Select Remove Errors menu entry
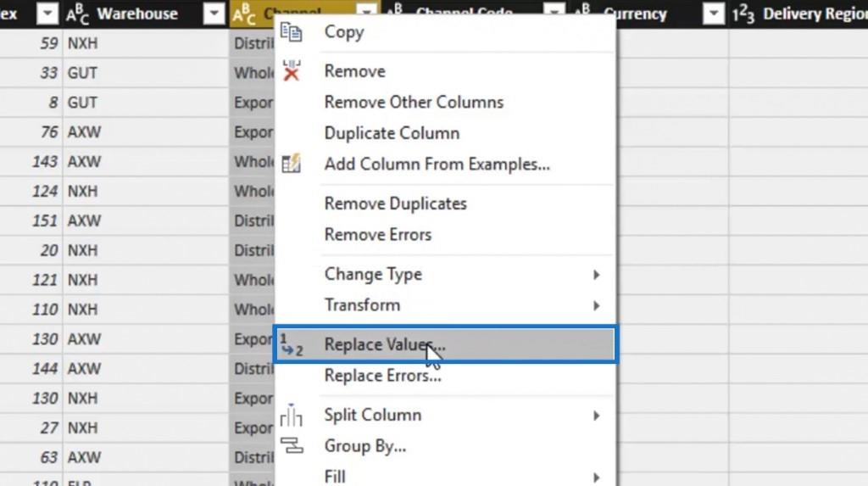This screenshot has width=868, height=486. (445, 234)
